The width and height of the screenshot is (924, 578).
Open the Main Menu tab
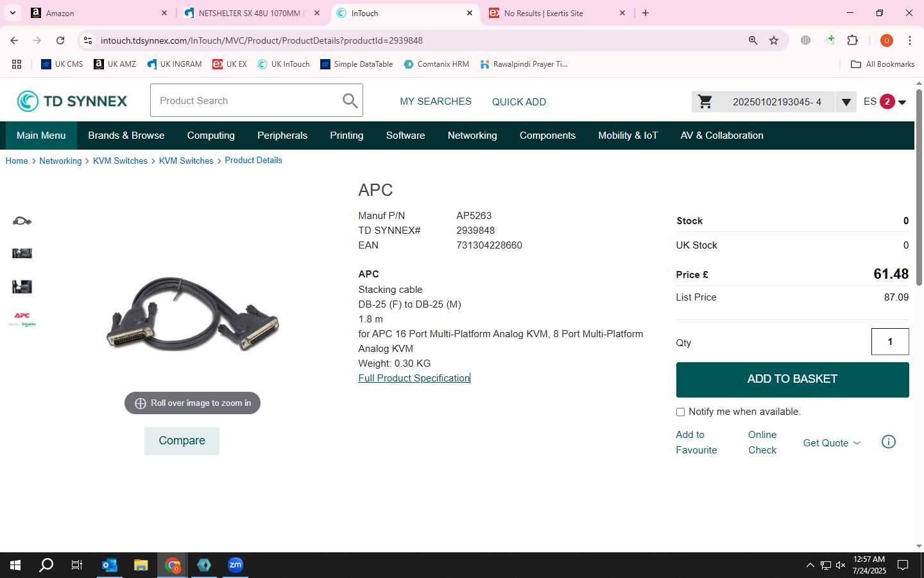click(41, 136)
